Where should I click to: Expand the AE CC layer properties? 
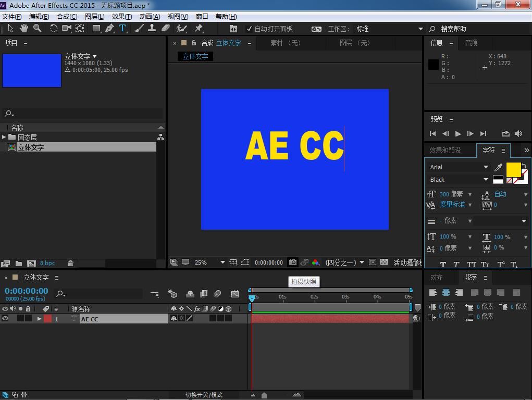40,319
